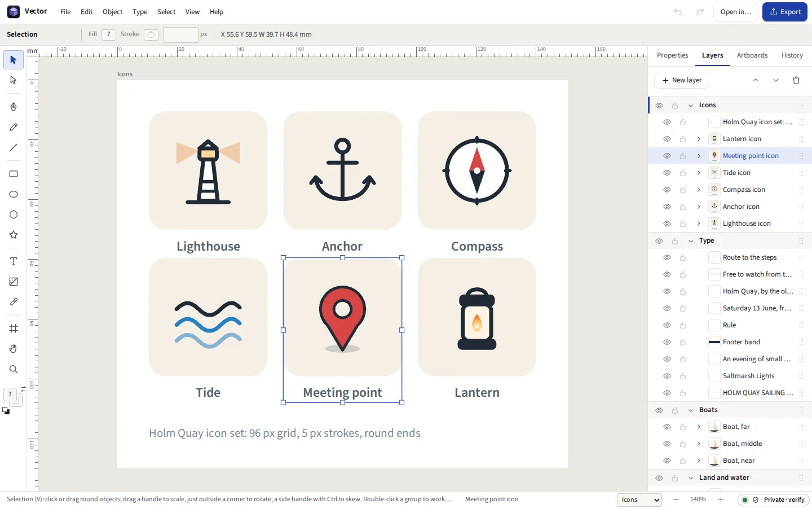Click the Open in… button
812x508 pixels.
click(736, 12)
